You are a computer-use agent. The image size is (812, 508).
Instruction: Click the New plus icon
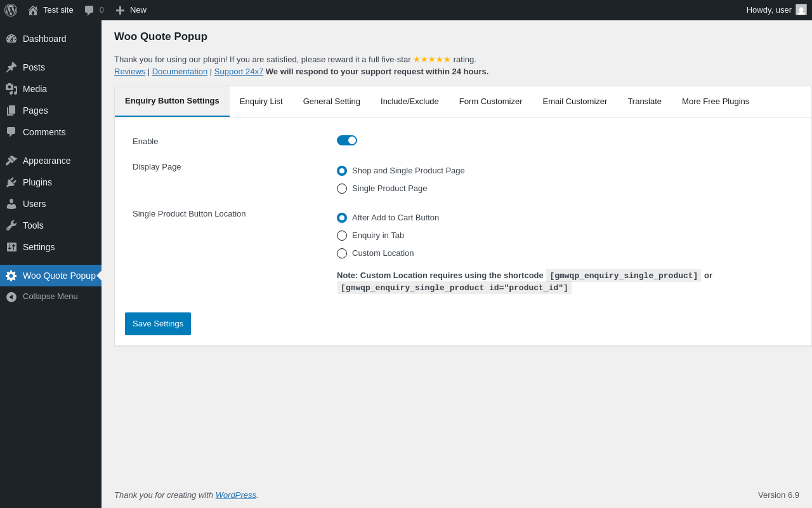click(120, 10)
